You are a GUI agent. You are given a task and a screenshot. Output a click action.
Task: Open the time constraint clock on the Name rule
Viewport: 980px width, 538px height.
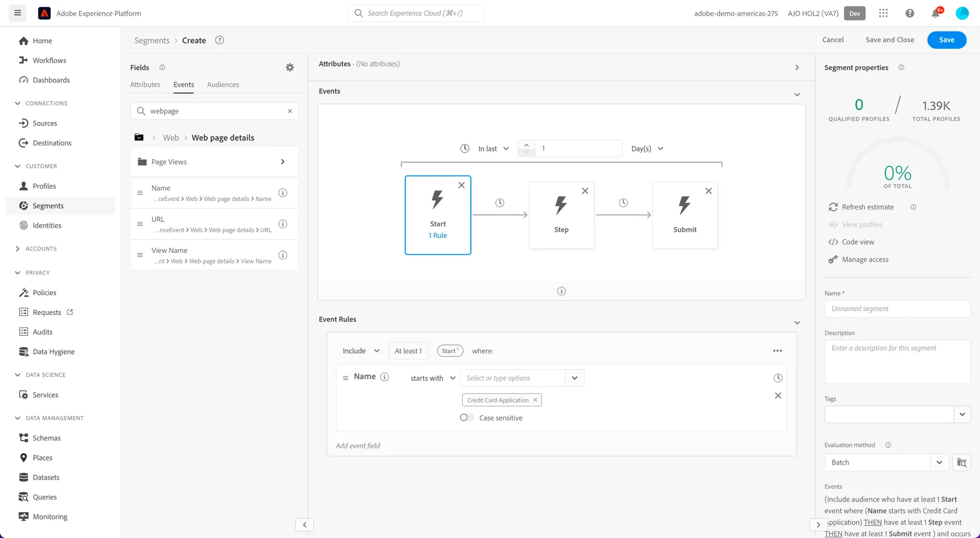pyautogui.click(x=778, y=378)
